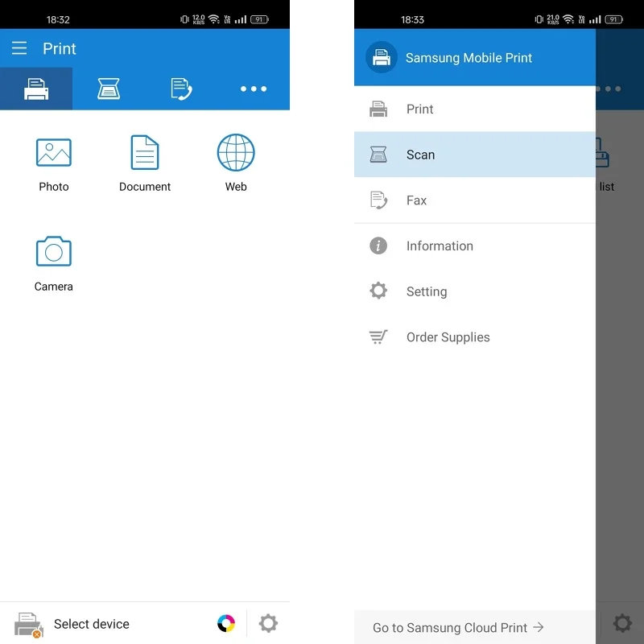This screenshot has width=644, height=644.
Task: Open Order Supplies in the drawer menu
Action: coord(475,336)
